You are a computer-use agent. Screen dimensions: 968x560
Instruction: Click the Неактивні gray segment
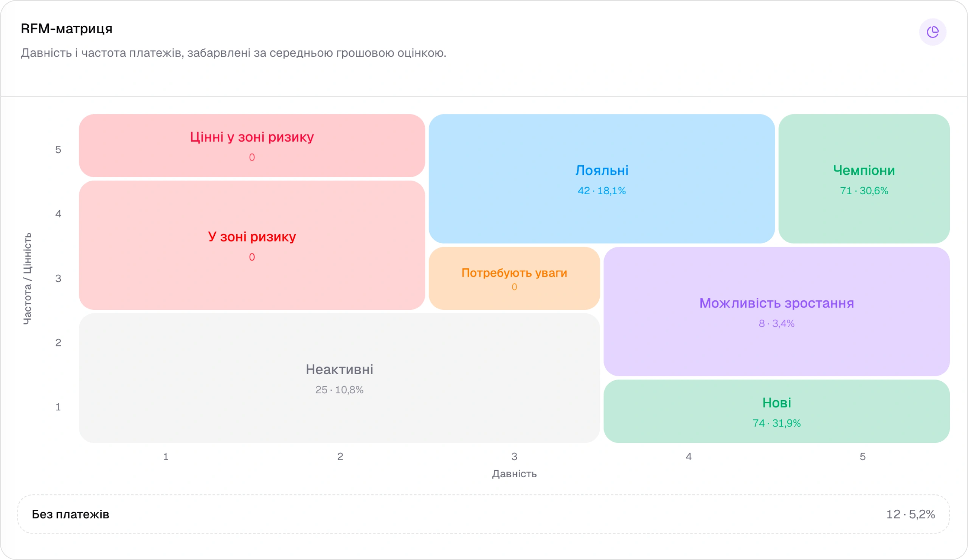click(340, 378)
